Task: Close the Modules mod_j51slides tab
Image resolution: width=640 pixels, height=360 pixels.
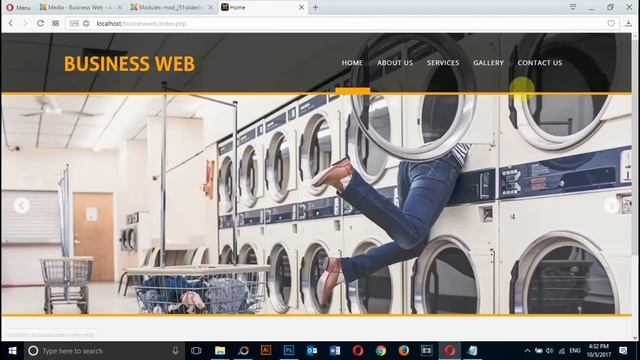Action: click(210, 7)
